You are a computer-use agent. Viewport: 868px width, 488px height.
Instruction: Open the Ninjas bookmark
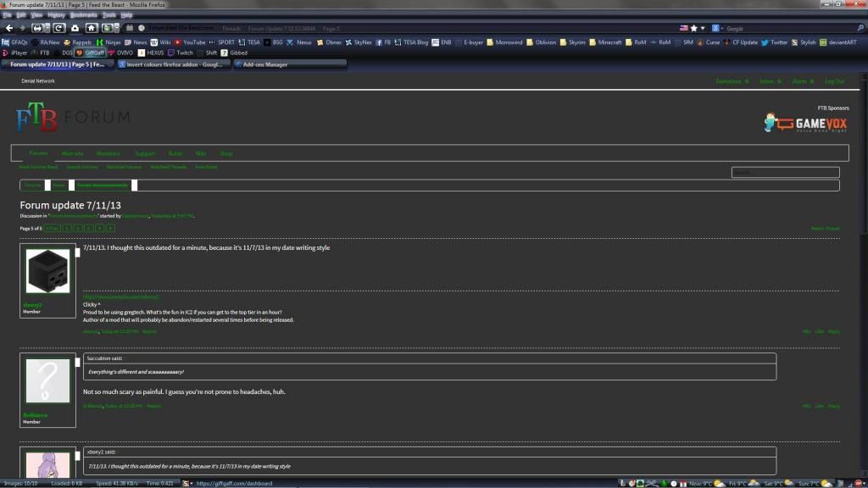108,42
